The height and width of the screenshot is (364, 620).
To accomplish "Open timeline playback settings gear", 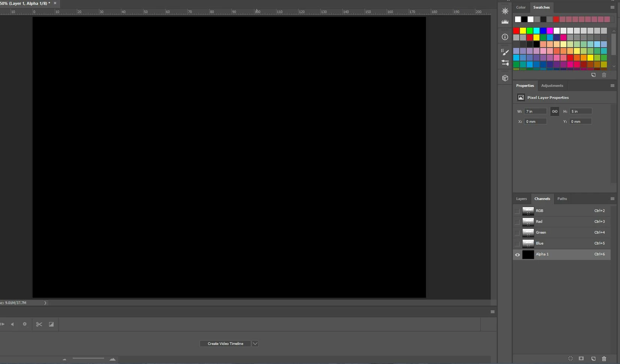I will [x=25, y=324].
